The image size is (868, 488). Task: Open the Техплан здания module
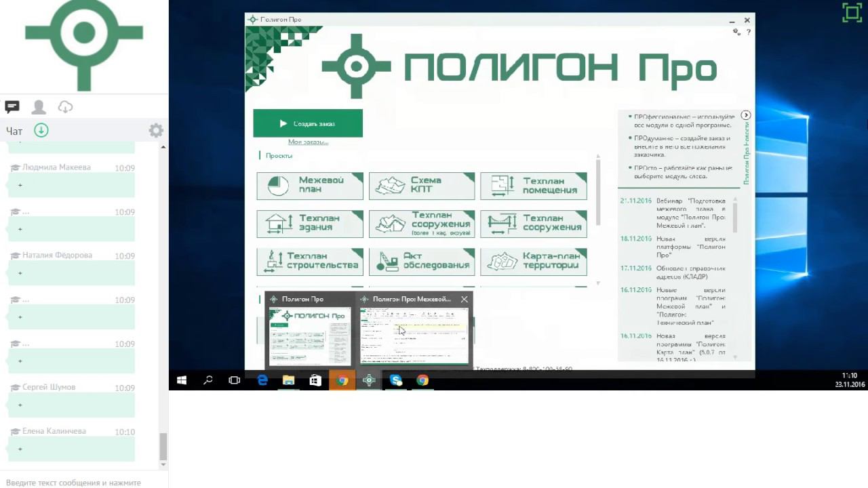coord(310,224)
